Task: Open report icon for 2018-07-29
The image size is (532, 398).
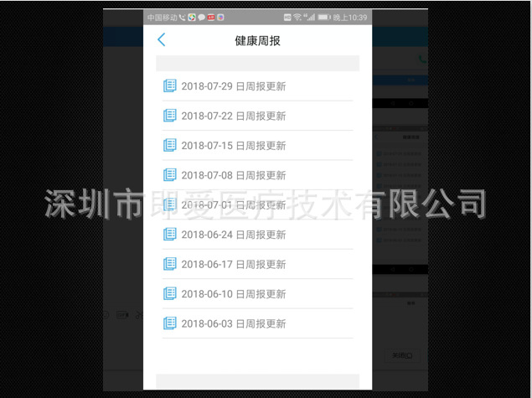Action: [169, 85]
